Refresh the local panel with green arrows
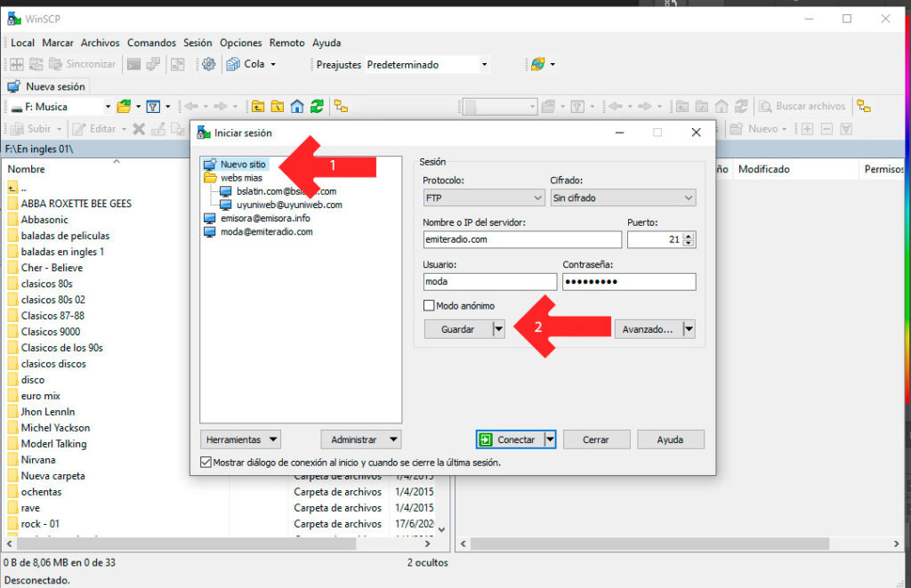This screenshot has width=911, height=588. [x=317, y=107]
